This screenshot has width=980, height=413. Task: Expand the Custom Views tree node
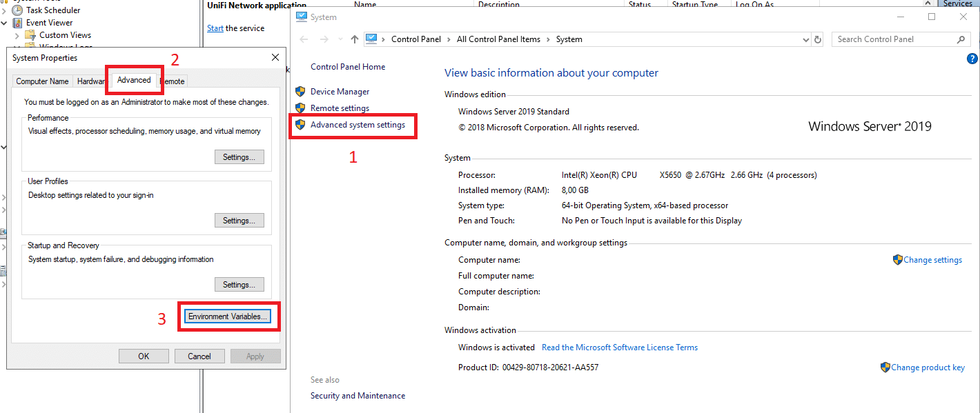(17, 35)
